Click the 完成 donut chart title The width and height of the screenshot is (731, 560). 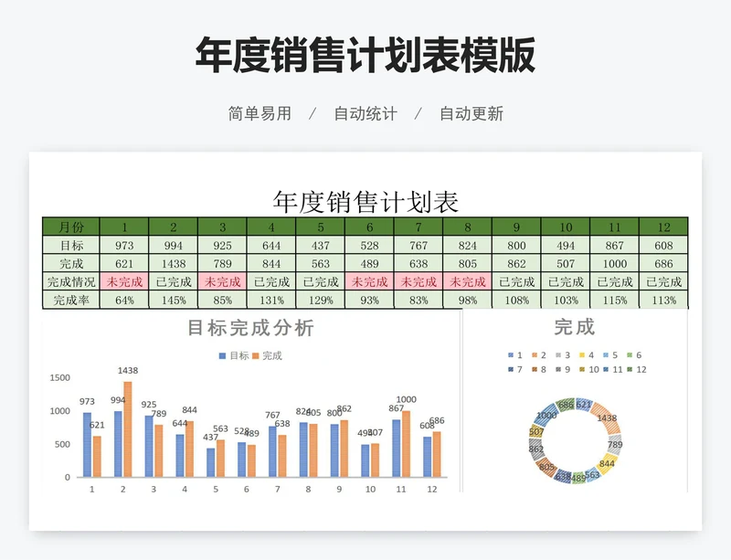575,327
